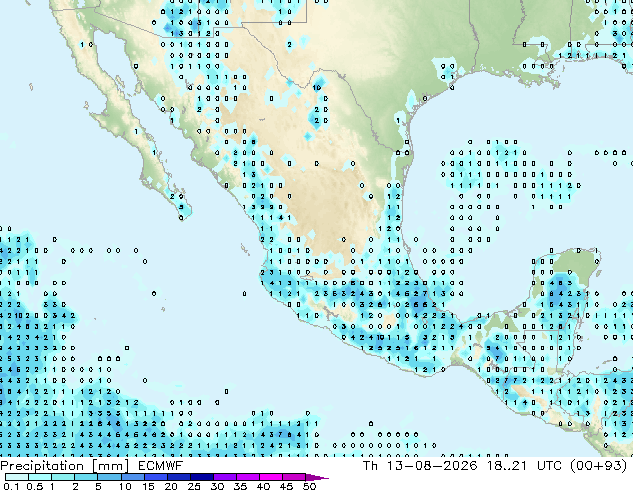Pick the 15–20 mm legend swatch
This screenshot has width=634, height=490.
point(156,477)
